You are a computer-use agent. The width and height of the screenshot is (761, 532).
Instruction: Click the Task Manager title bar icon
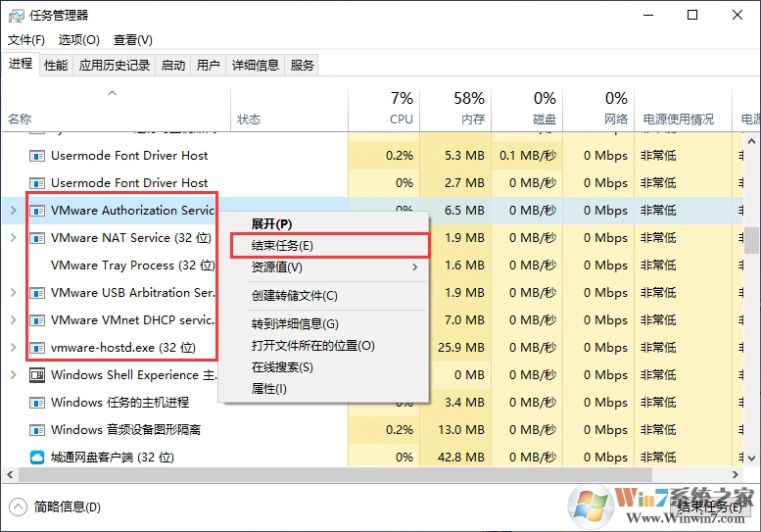17,16
